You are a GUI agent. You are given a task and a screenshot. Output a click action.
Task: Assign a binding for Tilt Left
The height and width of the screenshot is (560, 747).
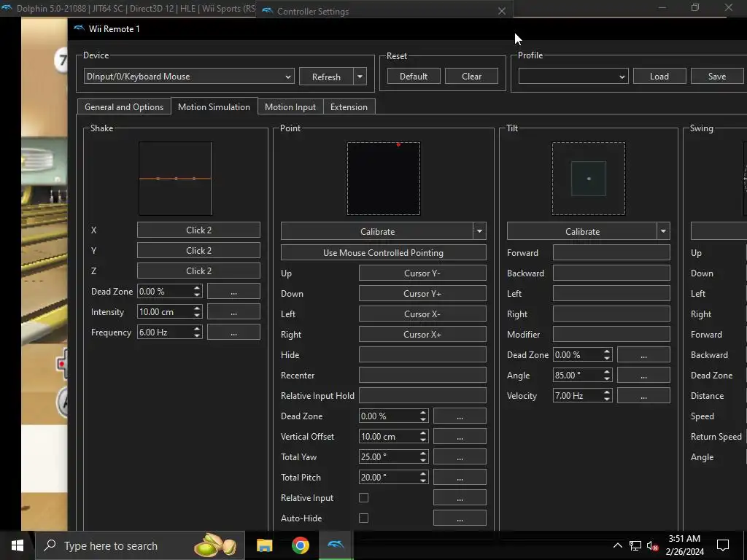point(611,293)
